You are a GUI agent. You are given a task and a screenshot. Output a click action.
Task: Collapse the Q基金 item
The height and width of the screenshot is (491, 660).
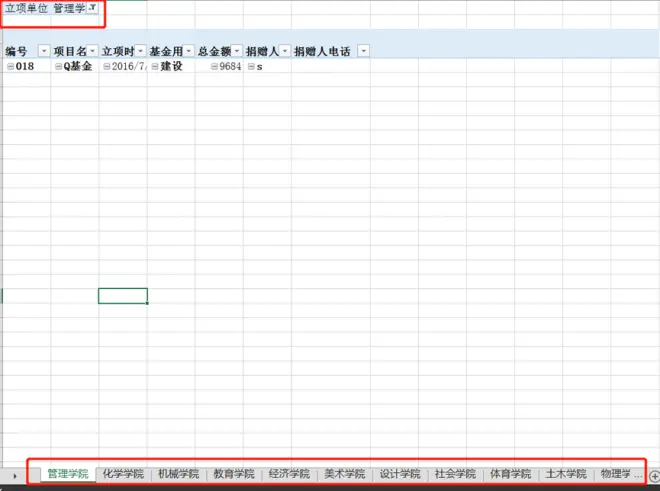59,67
